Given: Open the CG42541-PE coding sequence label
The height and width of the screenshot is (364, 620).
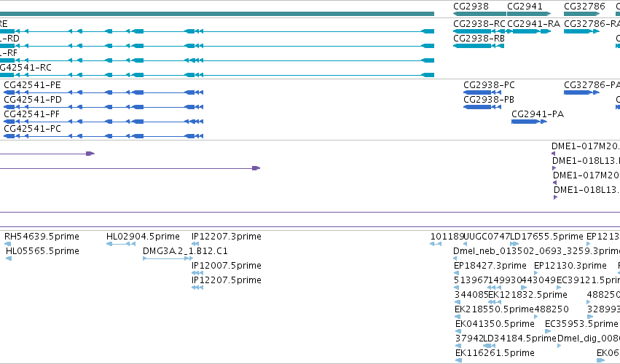Looking at the screenshot, I should tap(33, 85).
